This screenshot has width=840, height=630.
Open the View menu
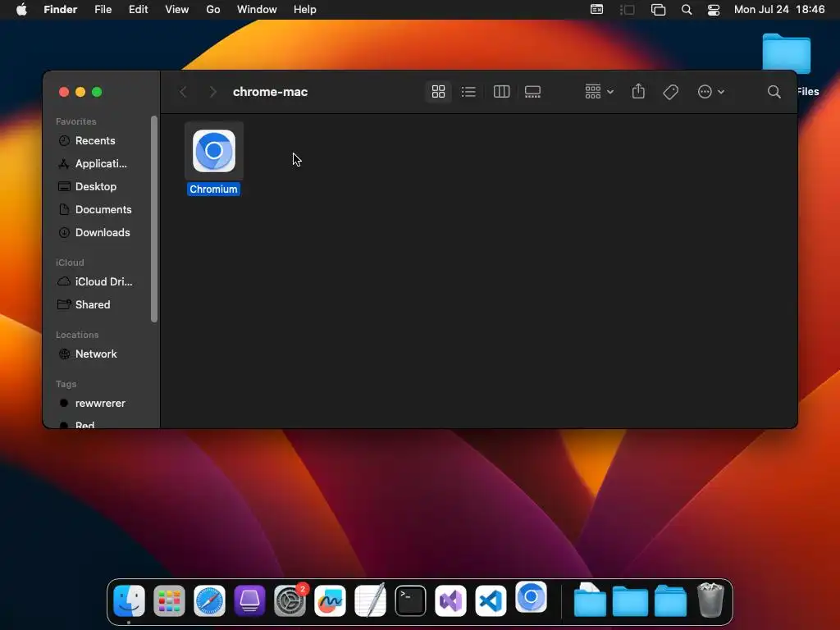(x=177, y=9)
